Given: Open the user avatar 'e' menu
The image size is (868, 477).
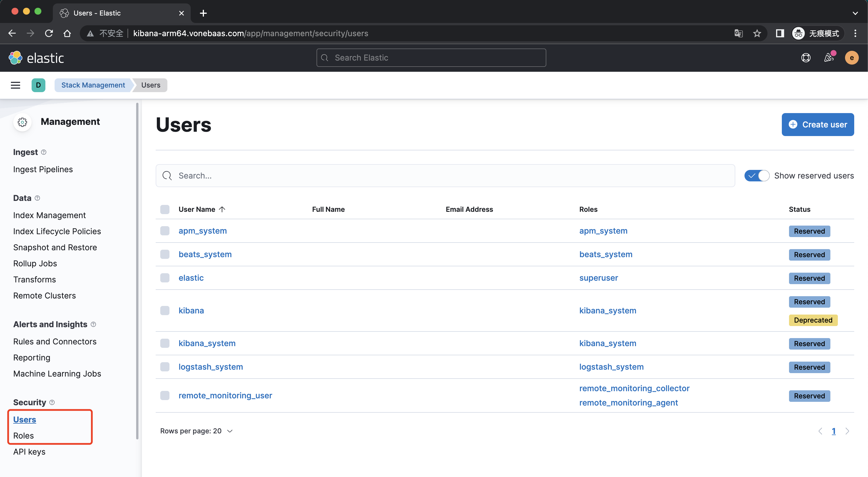Looking at the screenshot, I should (852, 58).
